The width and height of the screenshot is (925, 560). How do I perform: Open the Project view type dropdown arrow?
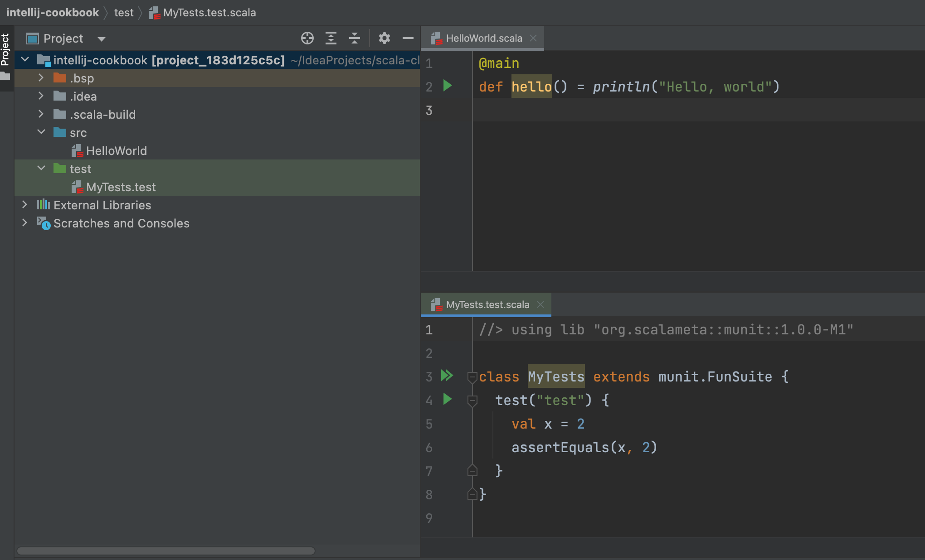[x=102, y=39]
